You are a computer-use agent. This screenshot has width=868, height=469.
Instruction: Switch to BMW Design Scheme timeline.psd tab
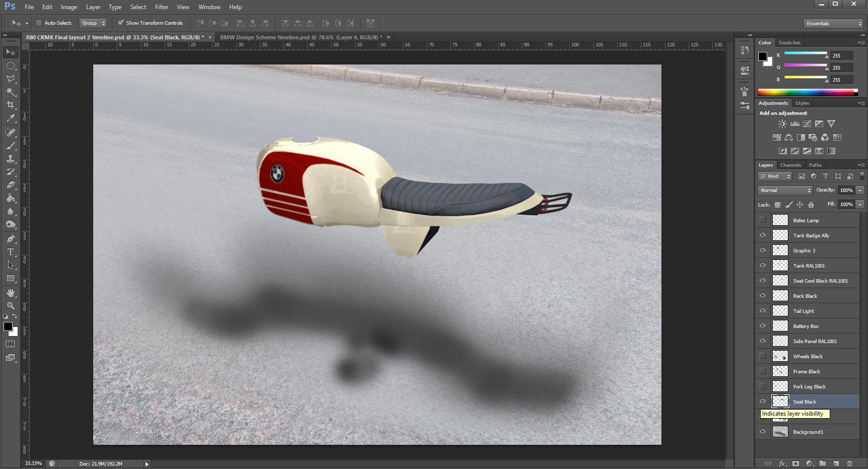pyautogui.click(x=301, y=37)
